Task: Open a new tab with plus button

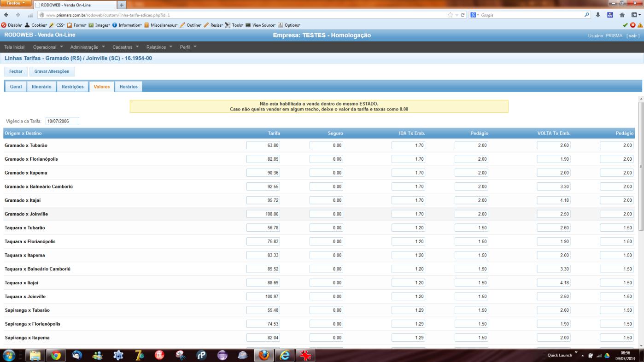Action: tap(122, 5)
